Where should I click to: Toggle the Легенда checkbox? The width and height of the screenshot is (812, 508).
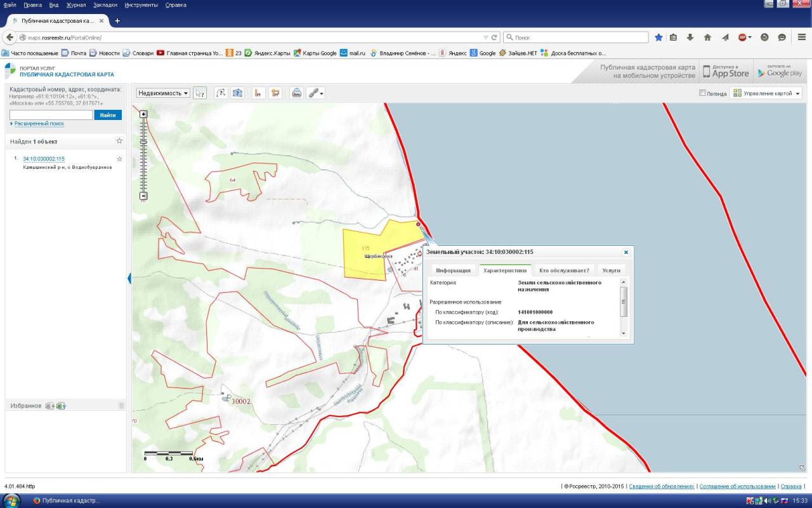point(702,93)
